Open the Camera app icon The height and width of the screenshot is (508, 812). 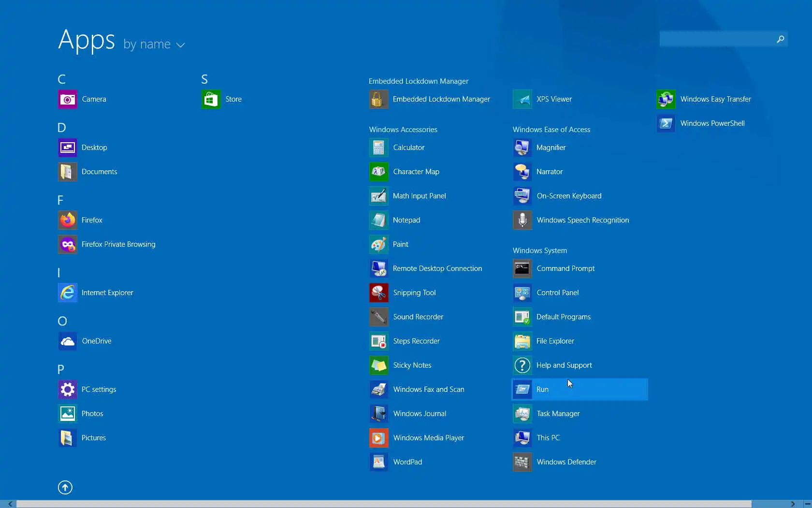click(x=68, y=99)
